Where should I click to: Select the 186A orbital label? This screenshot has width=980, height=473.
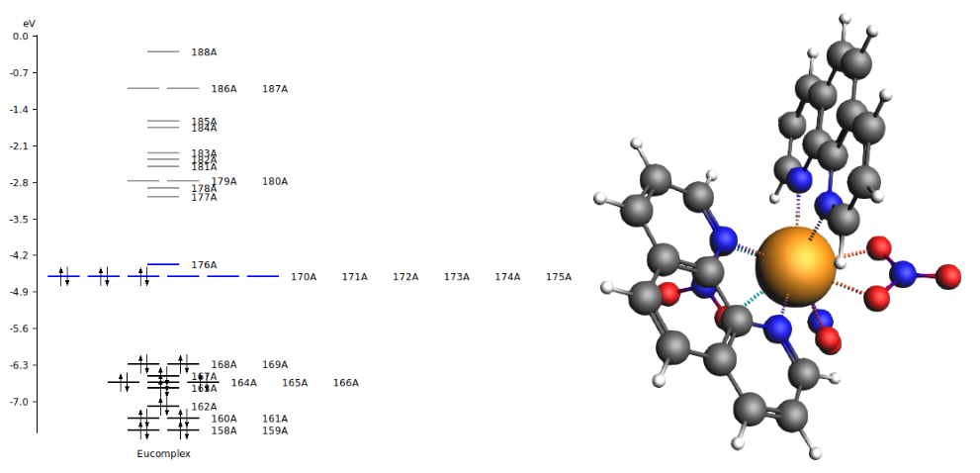223,89
